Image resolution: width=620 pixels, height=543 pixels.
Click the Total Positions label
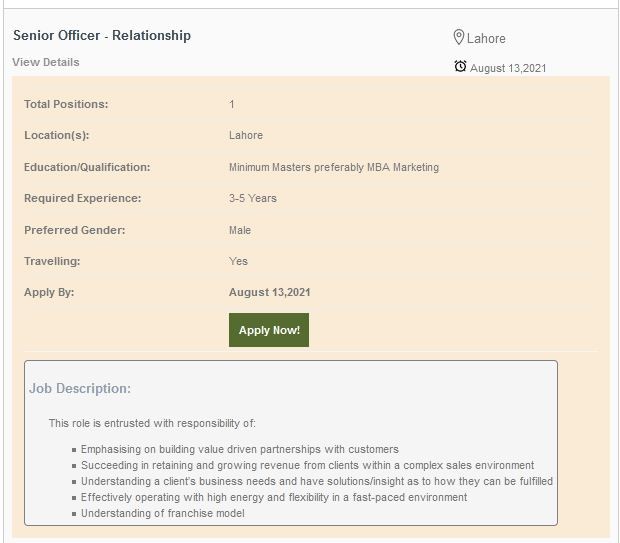[x=66, y=104]
